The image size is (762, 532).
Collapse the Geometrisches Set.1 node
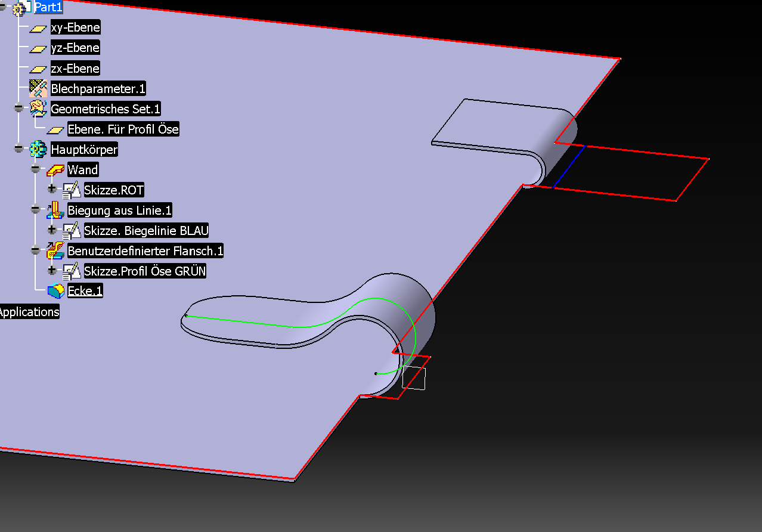(18, 108)
